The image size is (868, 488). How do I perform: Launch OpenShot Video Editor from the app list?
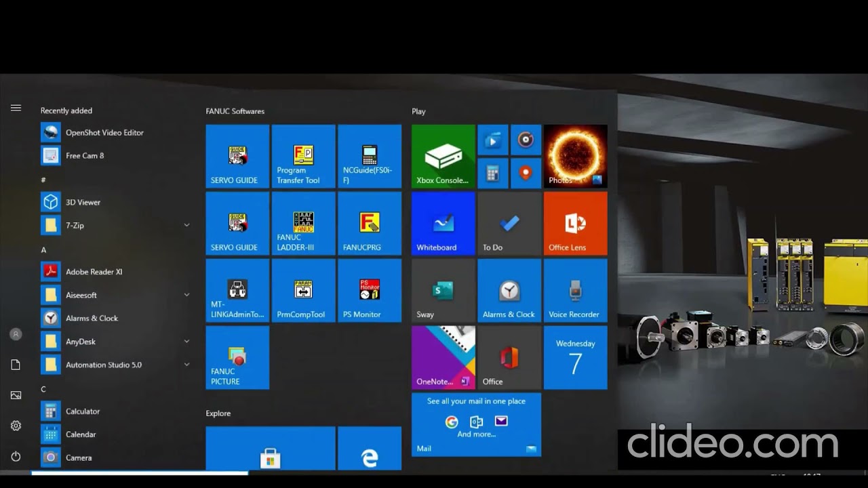coord(117,132)
